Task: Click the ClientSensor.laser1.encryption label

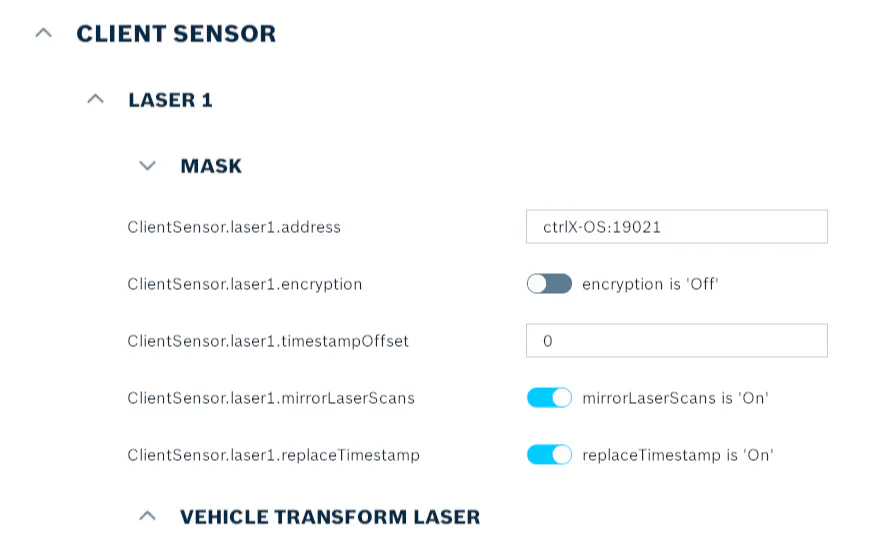Action: [x=244, y=284]
